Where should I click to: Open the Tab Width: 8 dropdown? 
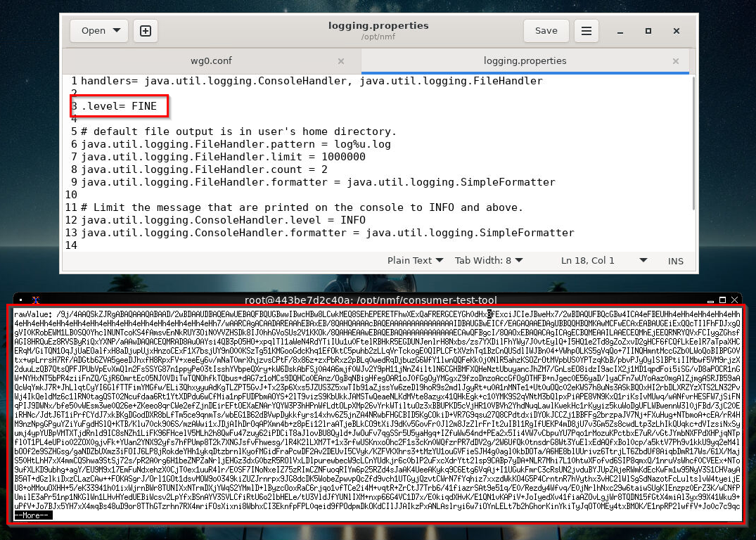tap(488, 260)
